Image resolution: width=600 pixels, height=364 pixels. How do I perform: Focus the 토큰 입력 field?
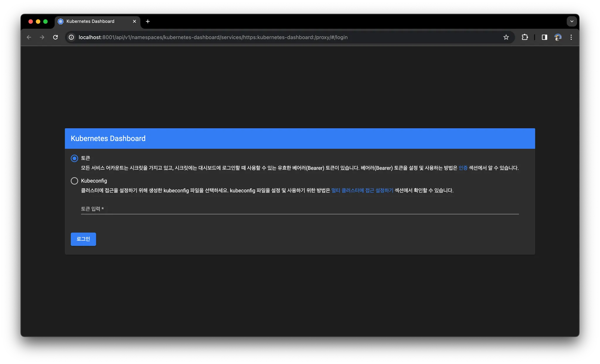299,209
